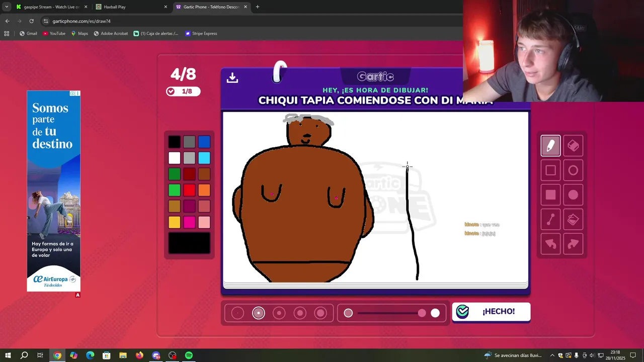644x362 pixels.
Task: Open Discord from the taskbar
Action: [x=156, y=355]
